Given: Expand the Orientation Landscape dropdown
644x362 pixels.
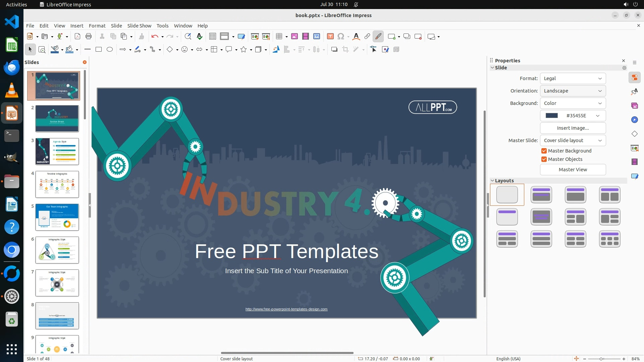Looking at the screenshot, I should point(573,91).
